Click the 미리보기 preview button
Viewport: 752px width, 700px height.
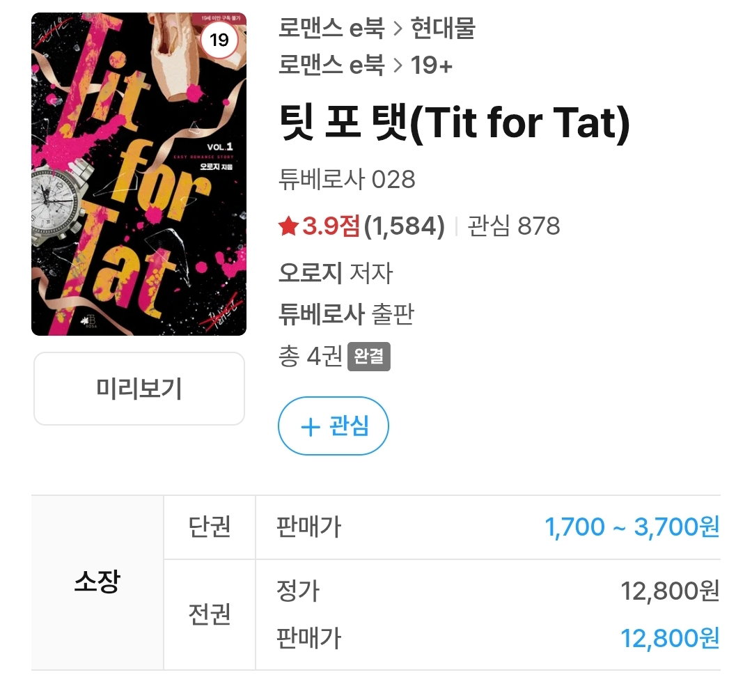click(x=139, y=389)
